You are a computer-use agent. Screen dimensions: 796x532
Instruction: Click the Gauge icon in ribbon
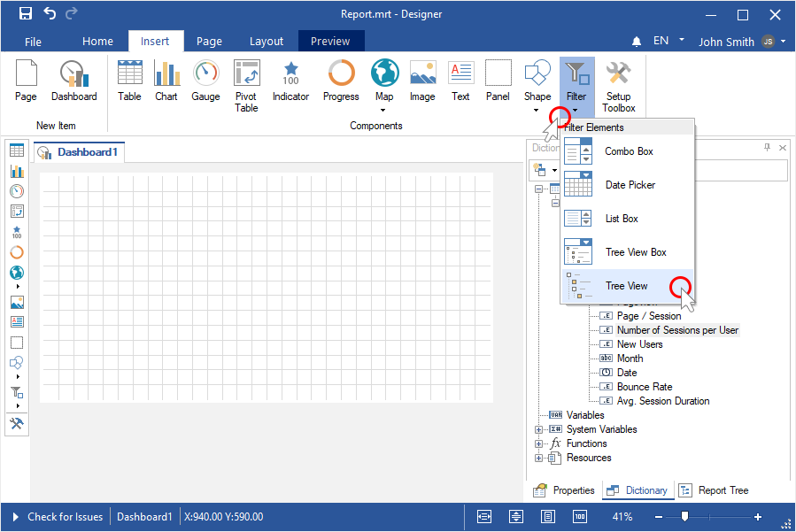point(205,81)
